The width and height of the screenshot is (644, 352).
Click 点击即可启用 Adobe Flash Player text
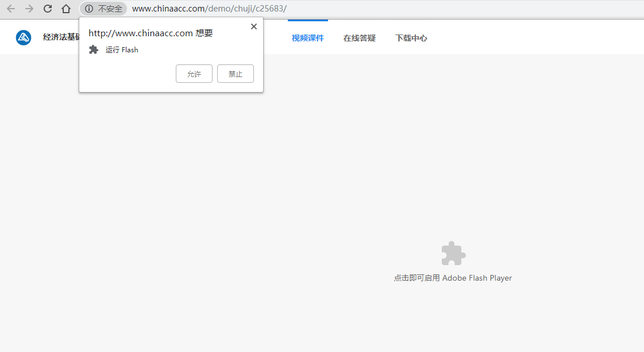click(x=453, y=278)
